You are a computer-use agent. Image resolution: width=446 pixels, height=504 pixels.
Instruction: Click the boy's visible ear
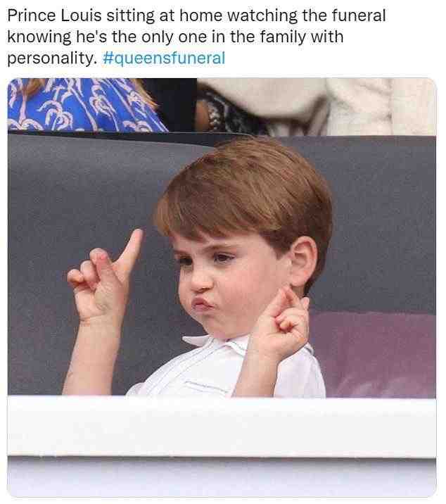302,262
